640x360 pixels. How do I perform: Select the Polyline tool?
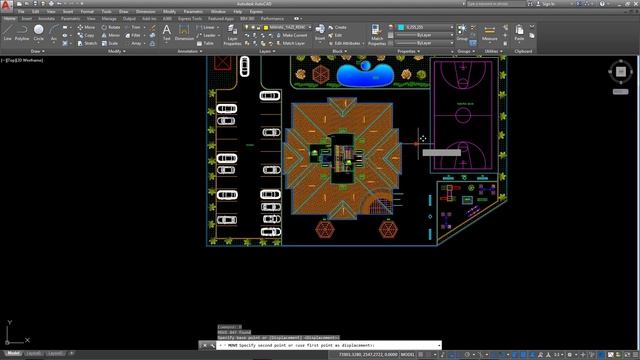(x=22, y=33)
